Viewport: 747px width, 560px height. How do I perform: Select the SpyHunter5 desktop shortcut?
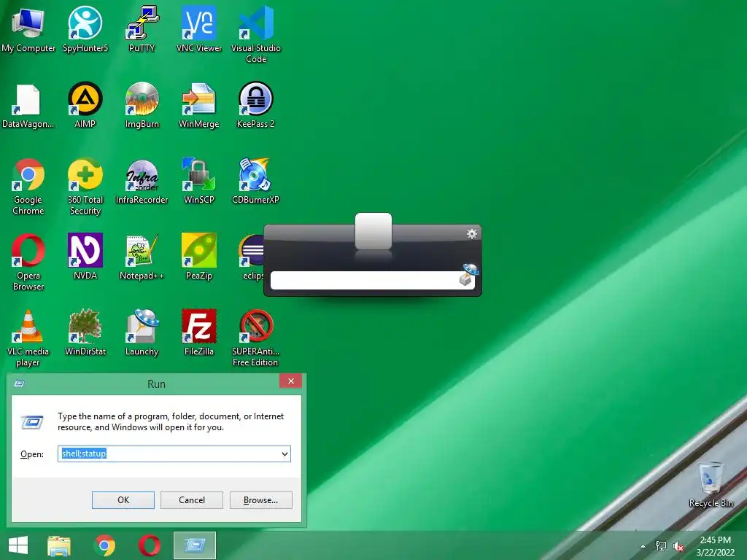(85, 29)
